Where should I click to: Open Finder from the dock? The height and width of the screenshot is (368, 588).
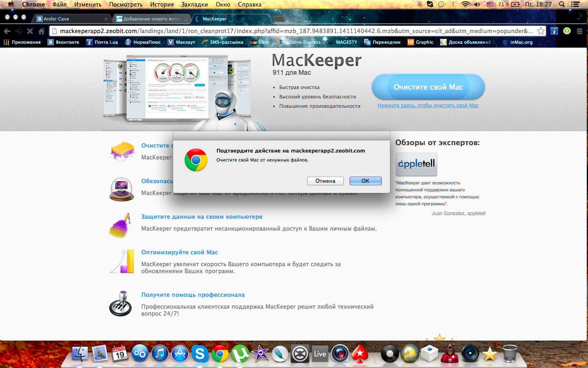[80, 353]
